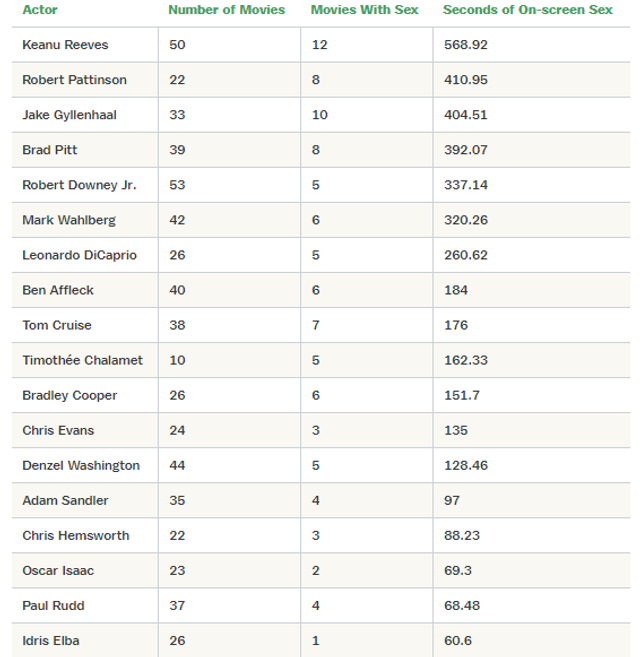Viewport: 640px width, 657px height.
Task: Select Seconds of On-screen Sex header
Action: (527, 10)
